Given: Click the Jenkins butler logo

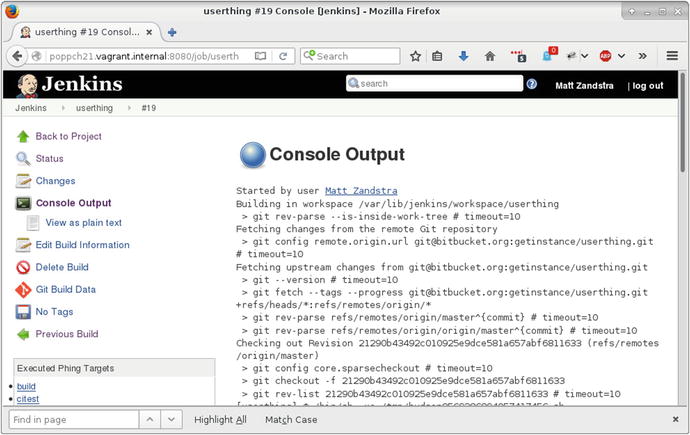Looking at the screenshot, I should point(26,85).
